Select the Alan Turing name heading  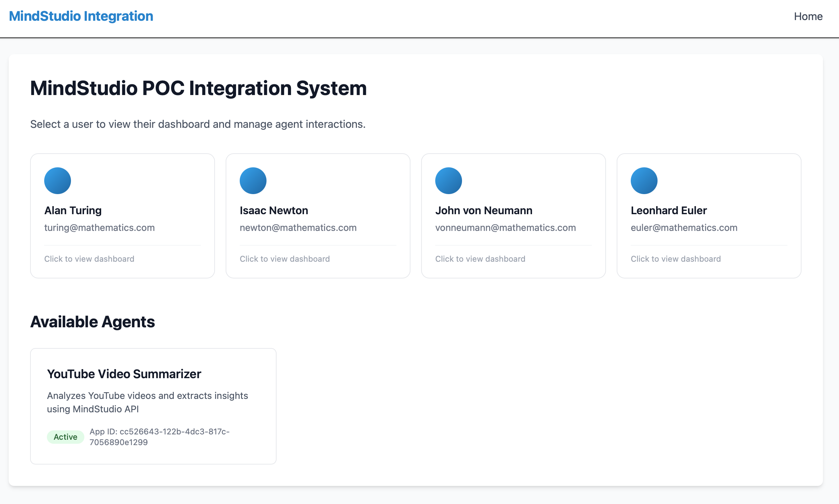click(73, 211)
